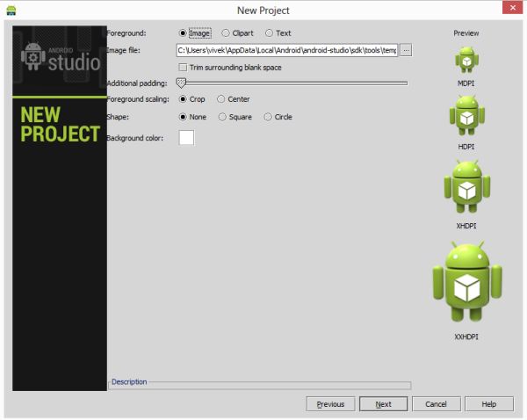Click the Android Studio logo banner
Image resolution: width=527 pixels, height=420 pixels.
[x=60, y=61]
